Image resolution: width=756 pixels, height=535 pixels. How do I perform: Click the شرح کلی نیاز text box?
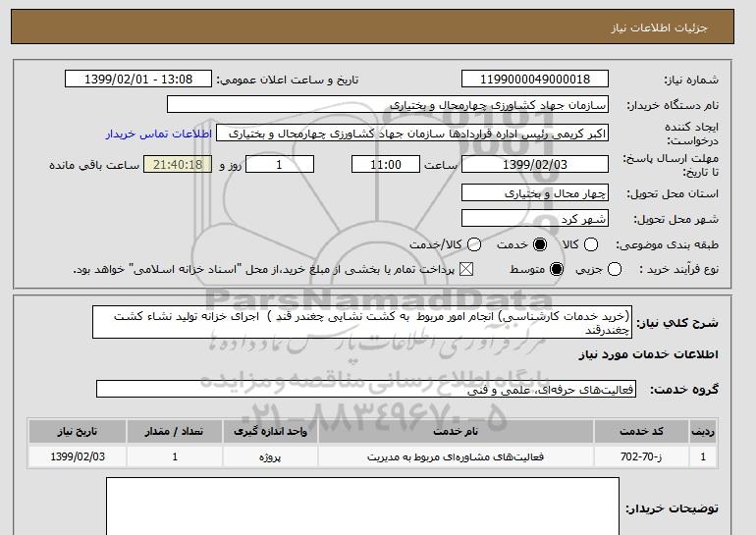[362, 322]
